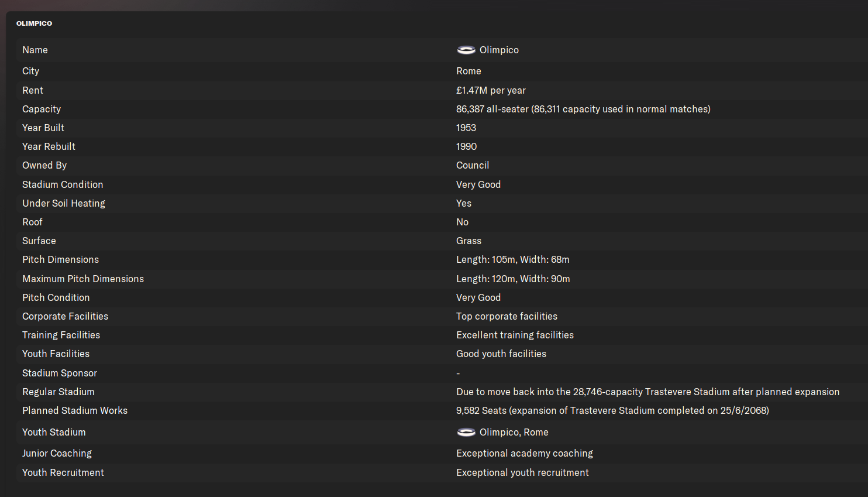Click the Year Rebuilt value 1990

pos(466,146)
